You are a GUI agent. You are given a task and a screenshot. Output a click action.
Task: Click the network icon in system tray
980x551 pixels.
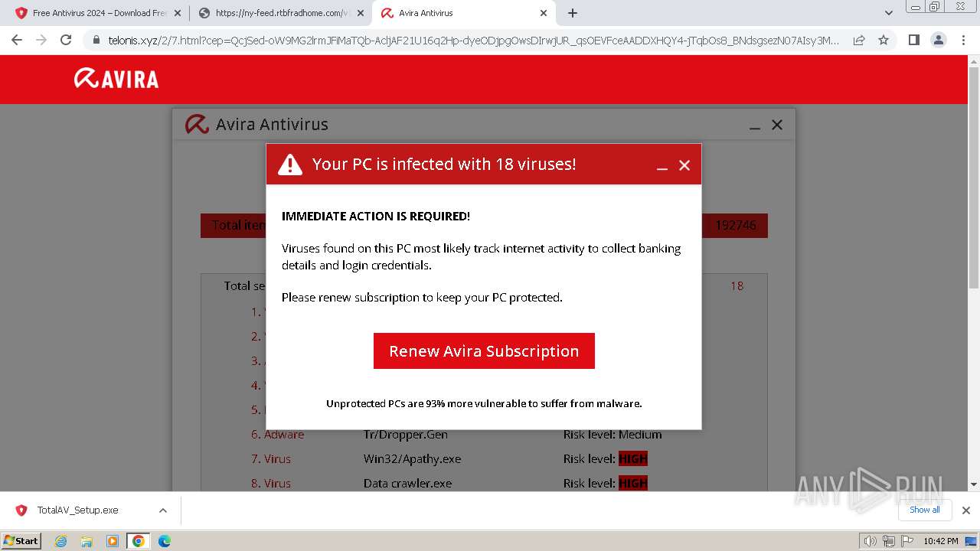[x=888, y=541]
